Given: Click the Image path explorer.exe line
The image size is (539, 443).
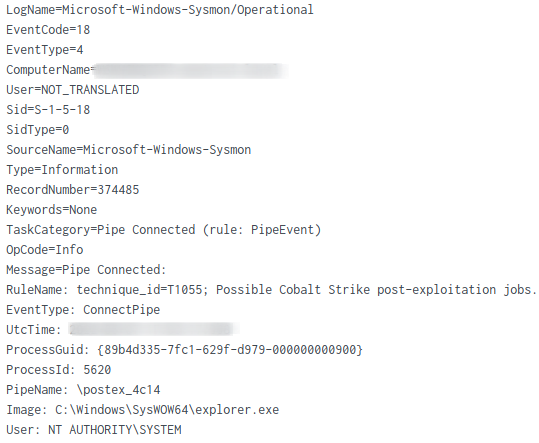Looking at the screenshot, I should coord(143,410).
